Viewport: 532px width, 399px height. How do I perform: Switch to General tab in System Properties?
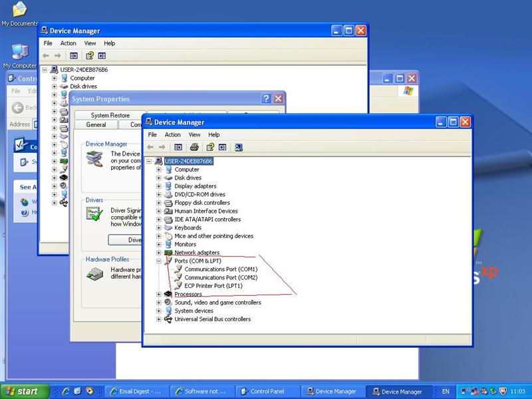96,124
